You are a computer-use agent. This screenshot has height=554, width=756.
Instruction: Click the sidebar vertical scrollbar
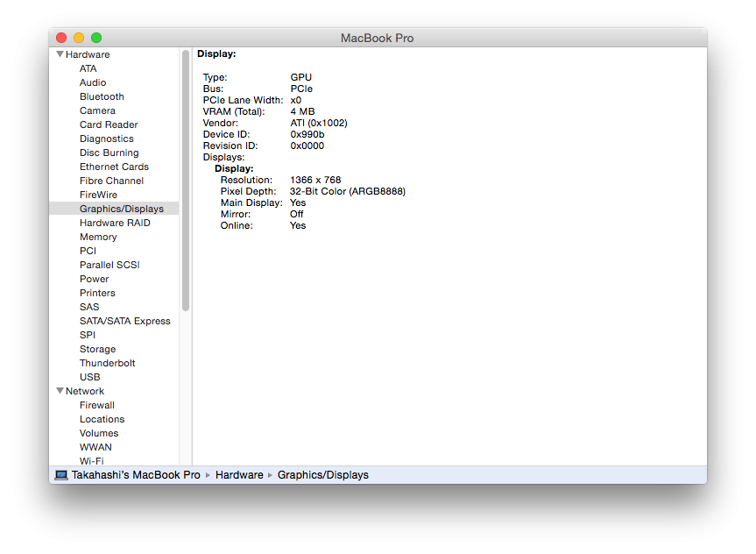[186, 181]
